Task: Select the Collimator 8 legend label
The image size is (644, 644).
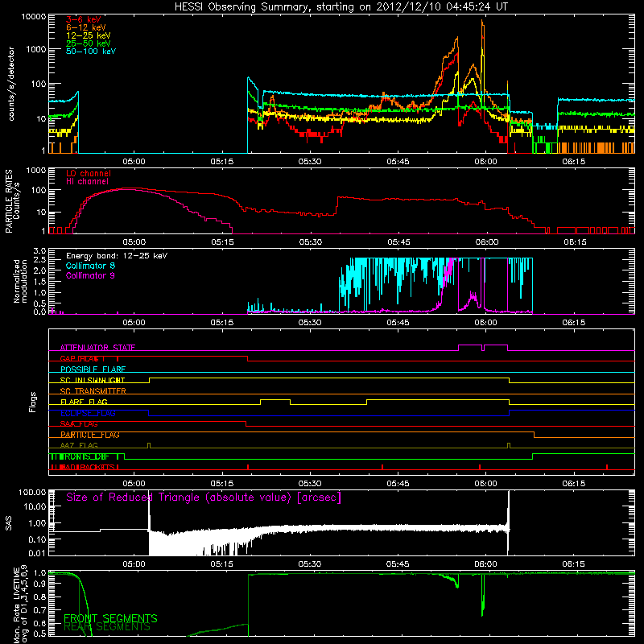Action: [x=91, y=266]
